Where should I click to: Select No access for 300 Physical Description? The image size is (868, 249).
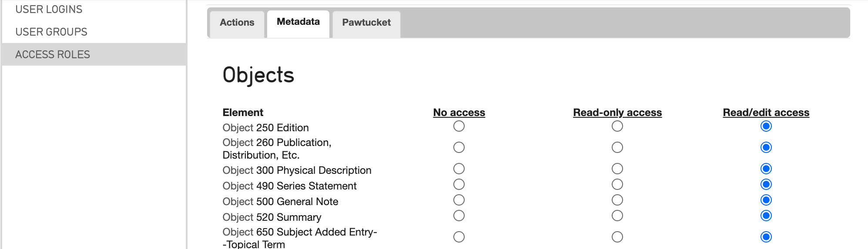(x=459, y=169)
